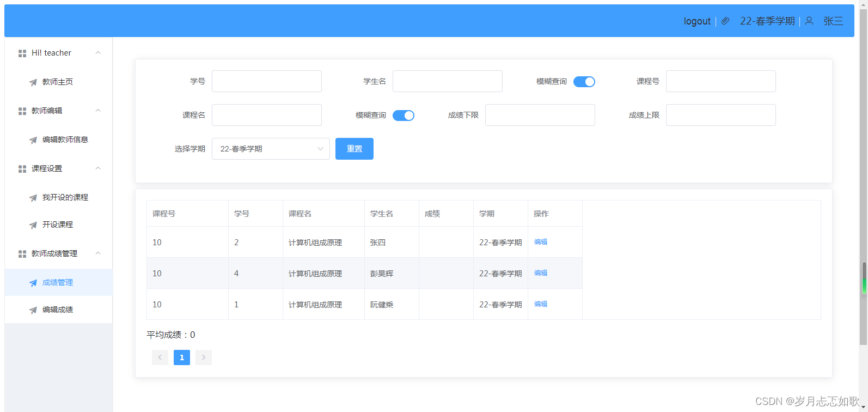Go to 开设课程 menu item

(58, 225)
